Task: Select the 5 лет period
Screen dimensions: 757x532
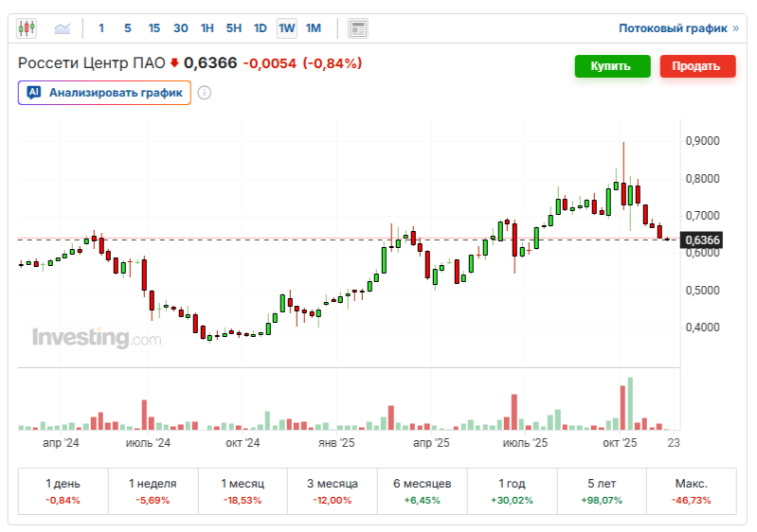Action: [602, 491]
